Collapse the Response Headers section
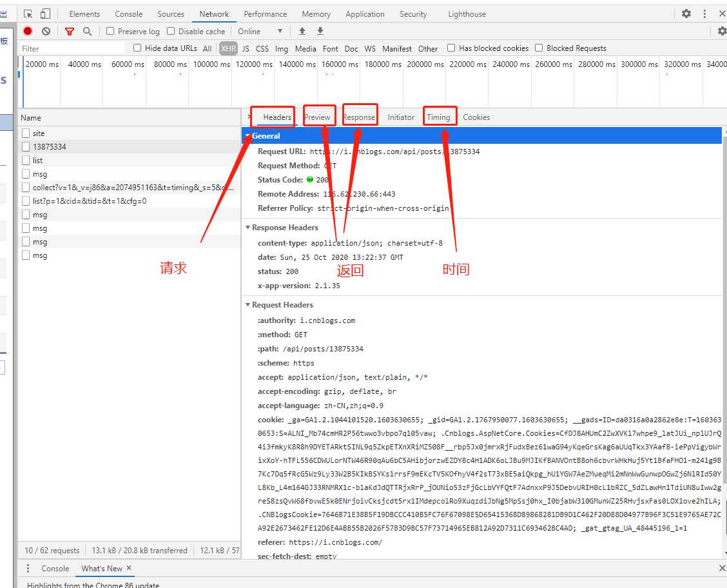The image size is (727, 588). click(248, 227)
